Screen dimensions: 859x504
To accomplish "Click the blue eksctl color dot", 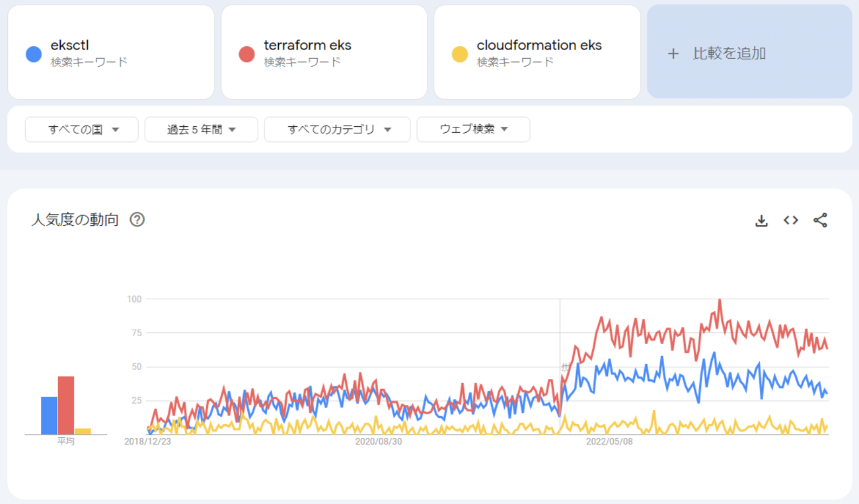I will [34, 54].
